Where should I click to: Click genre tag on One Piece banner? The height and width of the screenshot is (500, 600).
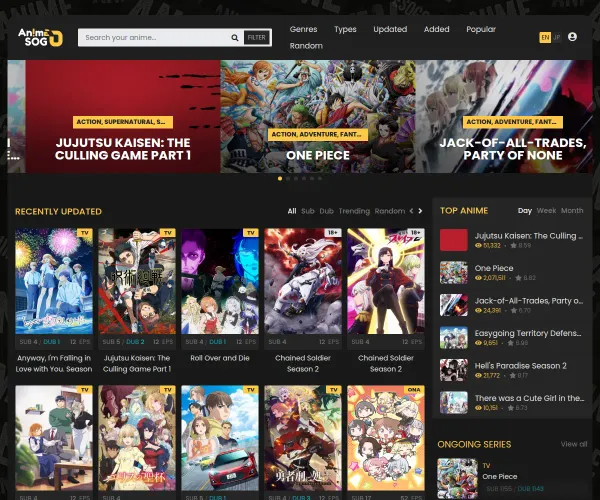[318, 135]
